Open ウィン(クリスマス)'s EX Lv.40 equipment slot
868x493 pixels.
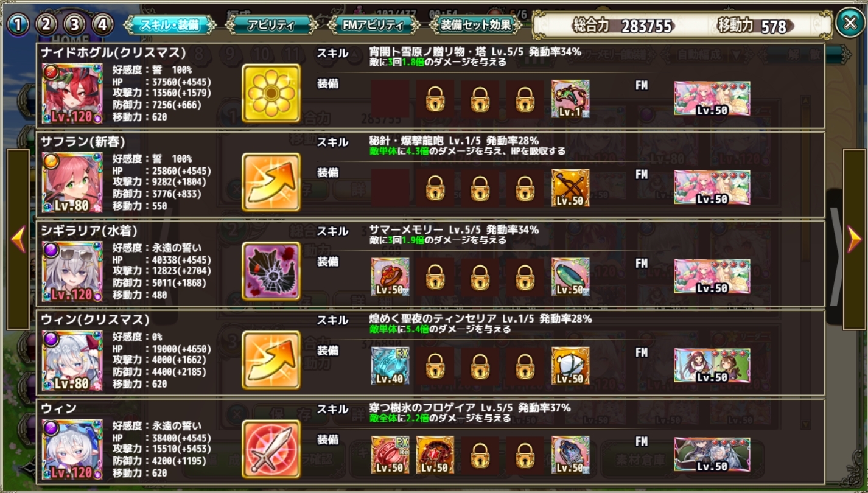[x=390, y=366]
